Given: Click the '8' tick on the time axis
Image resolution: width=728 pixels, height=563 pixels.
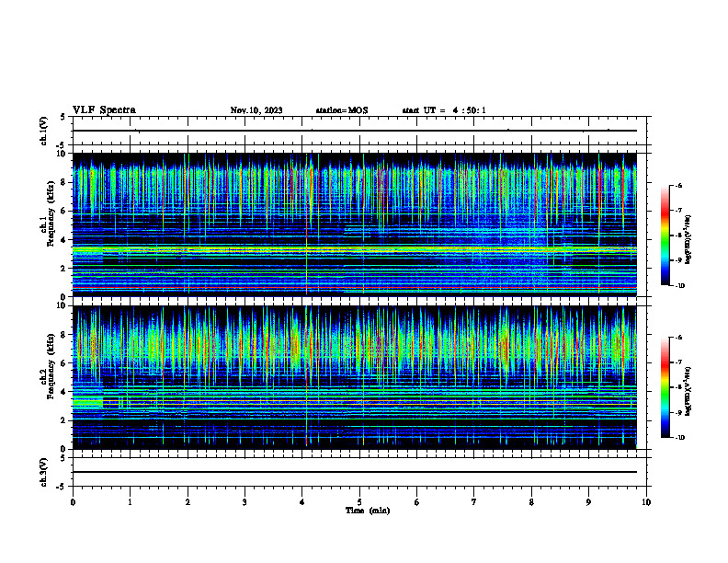Looking at the screenshot, I should pyautogui.click(x=531, y=502).
